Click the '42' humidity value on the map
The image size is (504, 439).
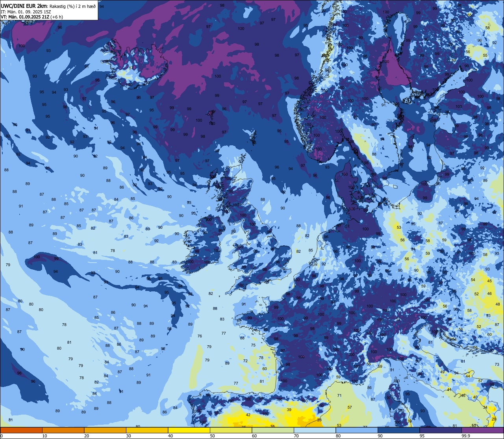tap(248, 415)
